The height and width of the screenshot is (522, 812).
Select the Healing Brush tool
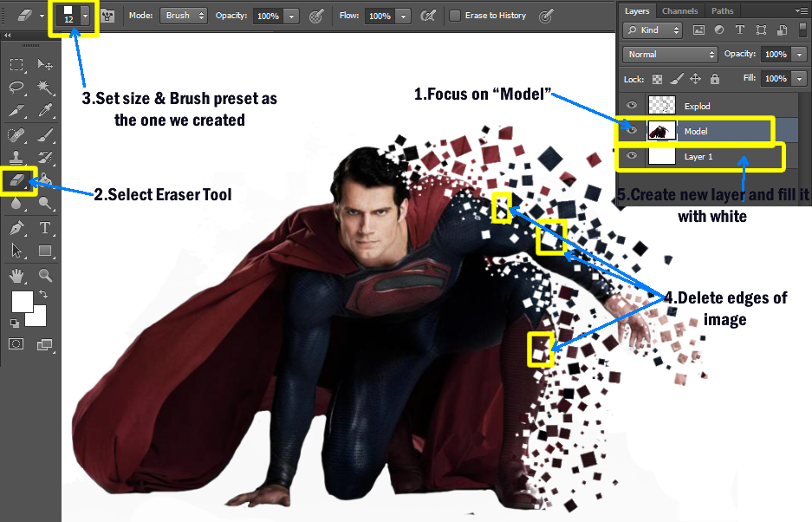click(x=16, y=135)
